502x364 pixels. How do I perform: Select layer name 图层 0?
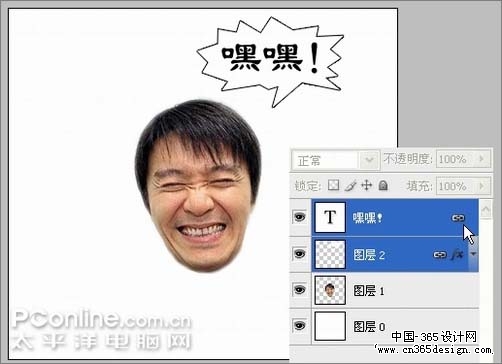(x=369, y=327)
